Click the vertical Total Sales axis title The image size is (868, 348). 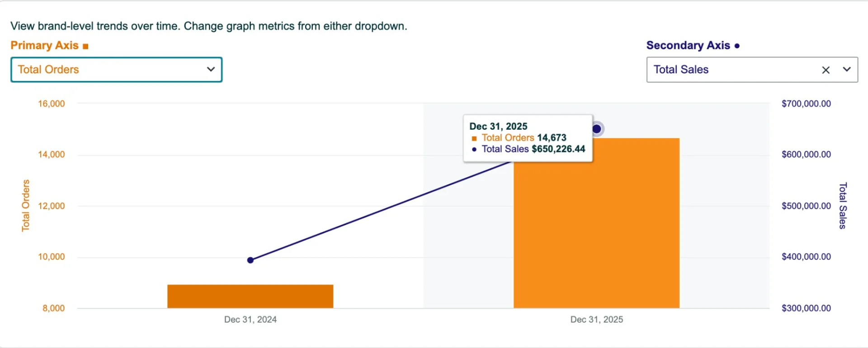coord(843,206)
